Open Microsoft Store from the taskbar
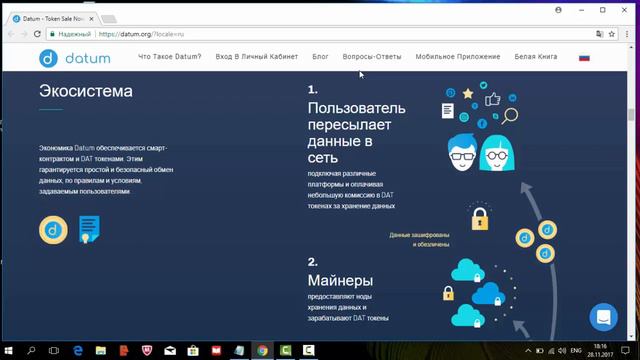Image resolution: width=640 pixels, height=360 pixels. [193, 351]
